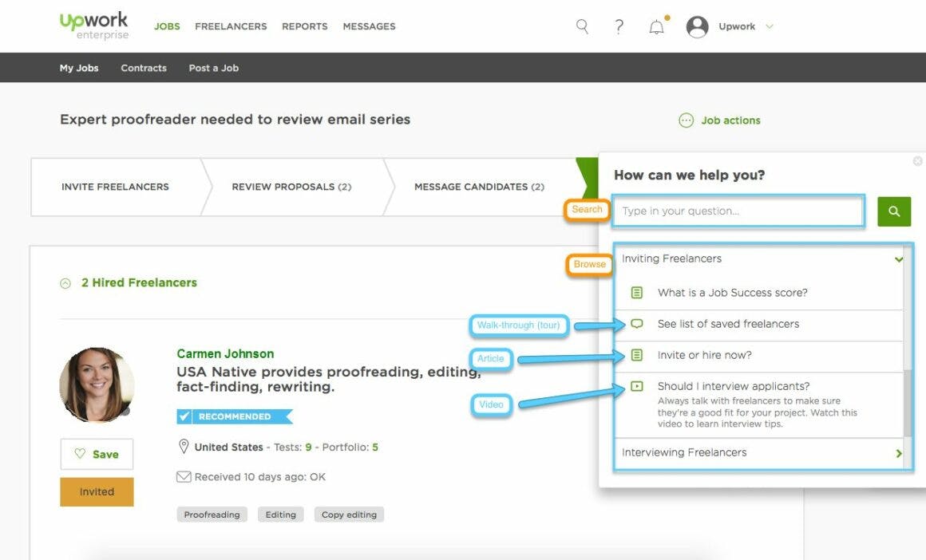Open Carmen Johnson's profile name link
The height and width of the screenshot is (560, 926).
coord(225,353)
